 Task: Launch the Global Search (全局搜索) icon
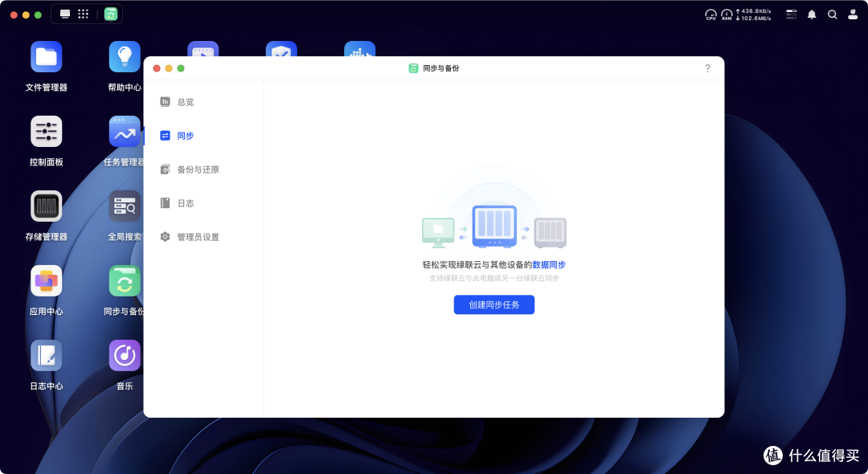125,206
